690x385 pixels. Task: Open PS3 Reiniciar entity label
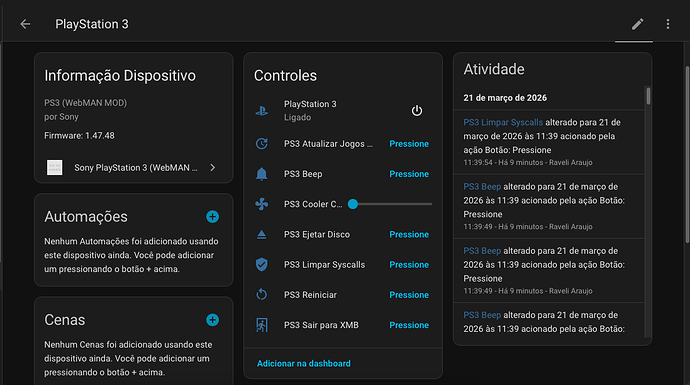310,295
